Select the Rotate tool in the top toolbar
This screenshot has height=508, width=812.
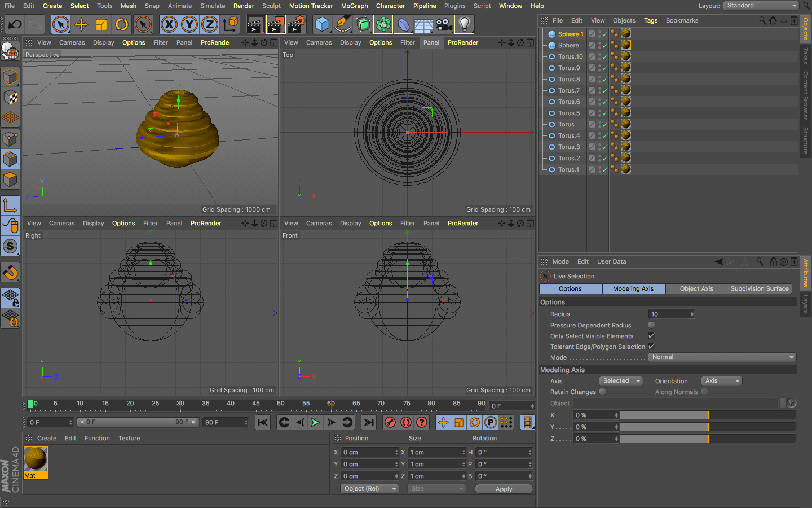122,24
